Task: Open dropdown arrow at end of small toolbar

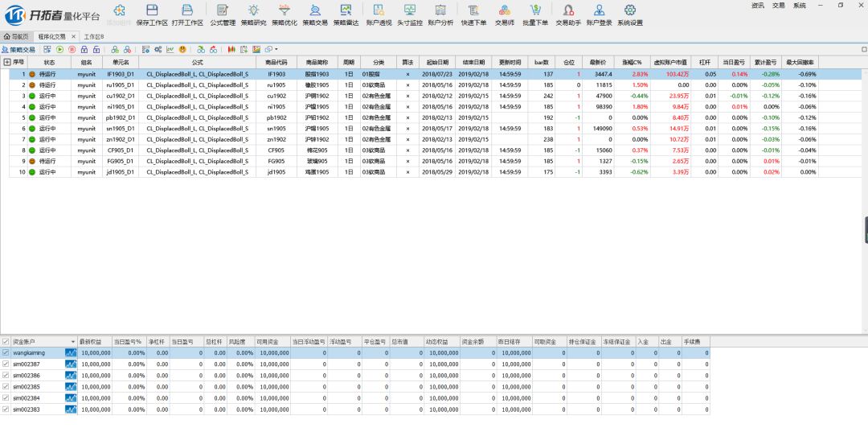Action: tap(276, 49)
